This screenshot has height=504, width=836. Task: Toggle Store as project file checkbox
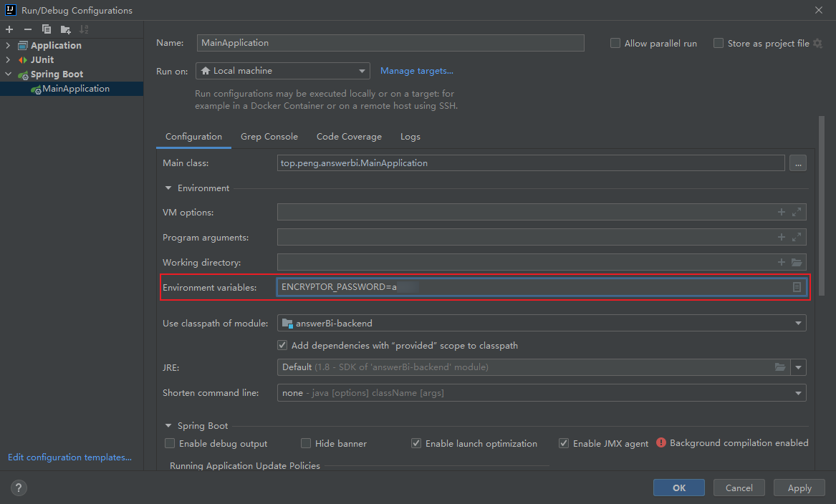[719, 43]
